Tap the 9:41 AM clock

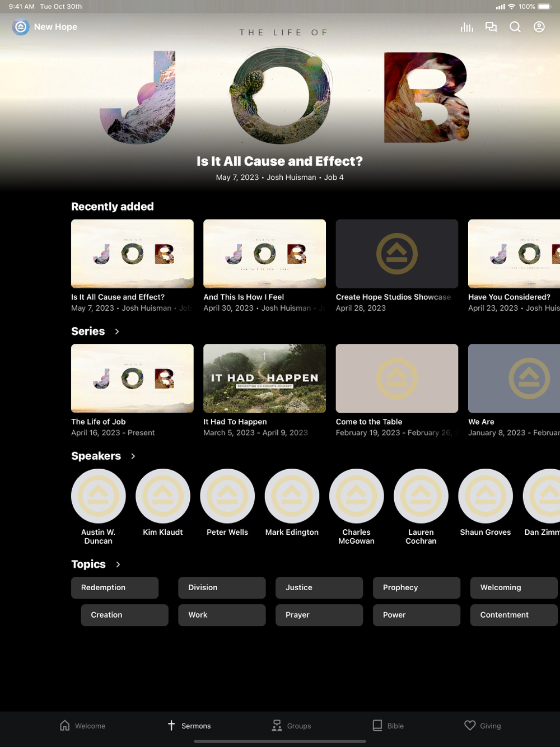[21, 7]
